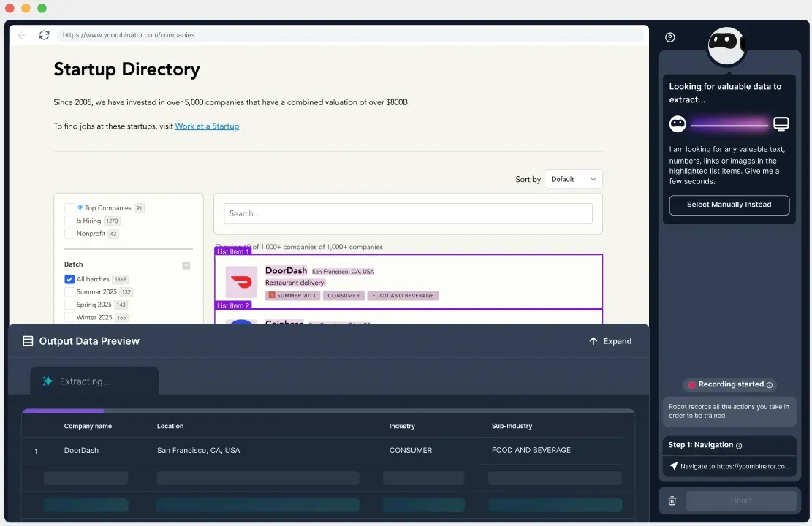Uncheck the All batches checkbox
The width and height of the screenshot is (812, 526).
click(69, 279)
